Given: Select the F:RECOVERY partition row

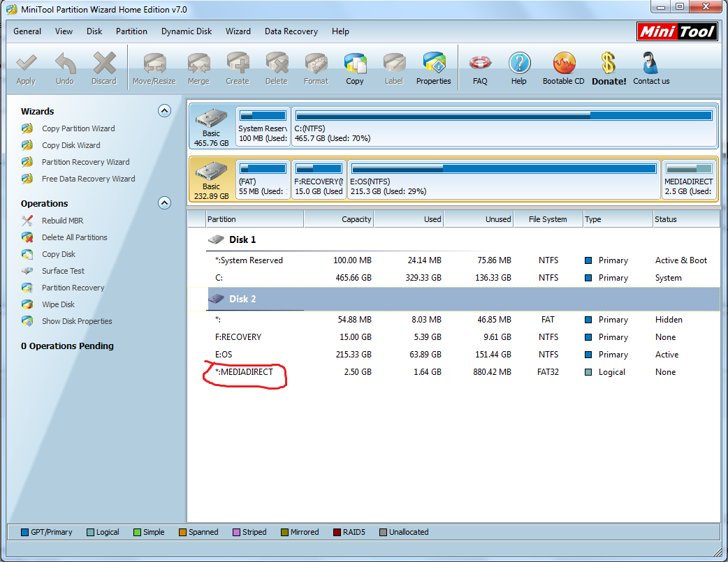Looking at the screenshot, I should 453,337.
